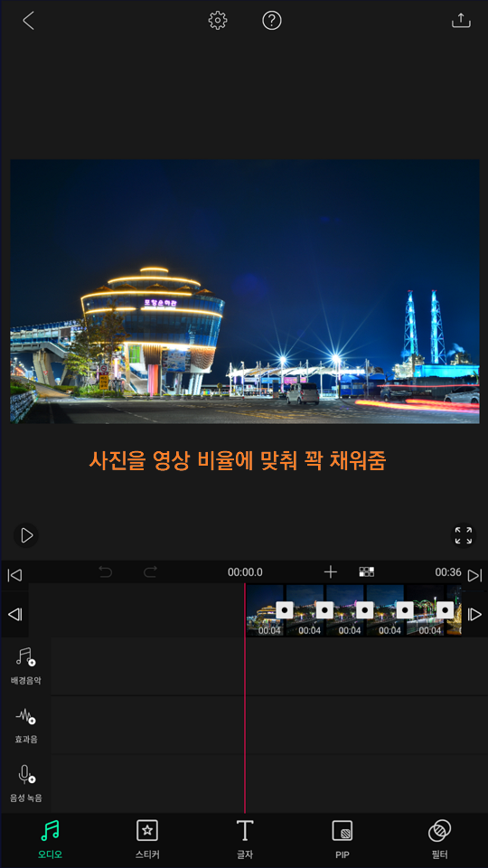Viewport: 488px width, 868px height.
Task: Open help question mark icon
Action: [x=272, y=21]
